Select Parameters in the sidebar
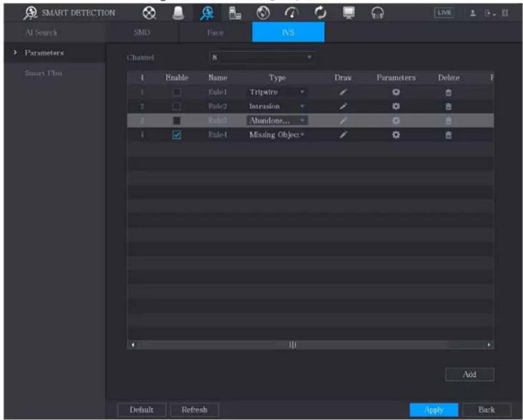Image resolution: width=523 pixels, height=420 pixels. point(54,53)
